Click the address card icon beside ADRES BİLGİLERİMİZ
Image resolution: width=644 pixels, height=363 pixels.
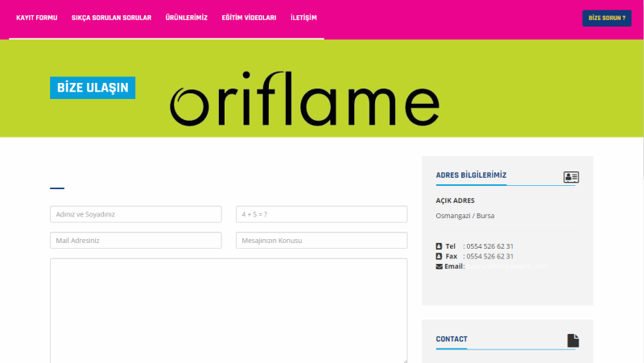click(571, 177)
